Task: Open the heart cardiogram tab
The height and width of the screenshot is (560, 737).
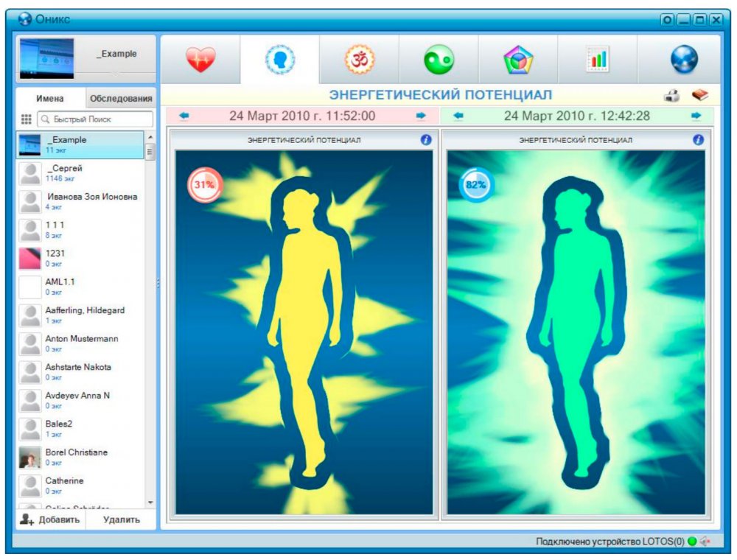Action: [x=200, y=60]
